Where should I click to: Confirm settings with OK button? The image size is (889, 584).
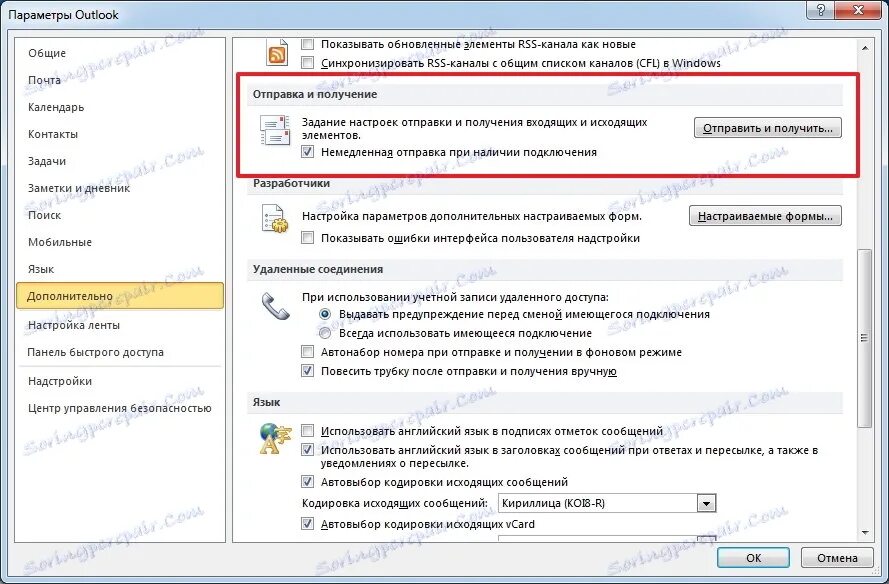pos(753,558)
